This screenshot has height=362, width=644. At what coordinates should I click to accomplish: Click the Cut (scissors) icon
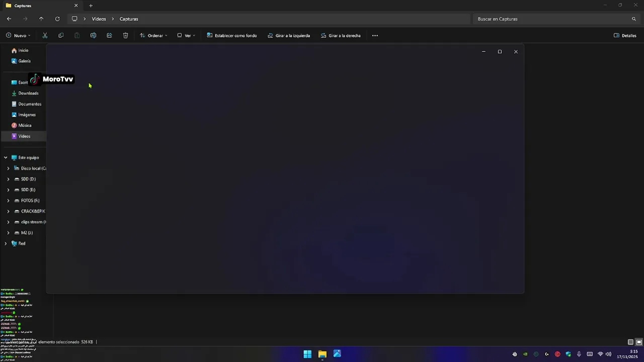pos(45,36)
